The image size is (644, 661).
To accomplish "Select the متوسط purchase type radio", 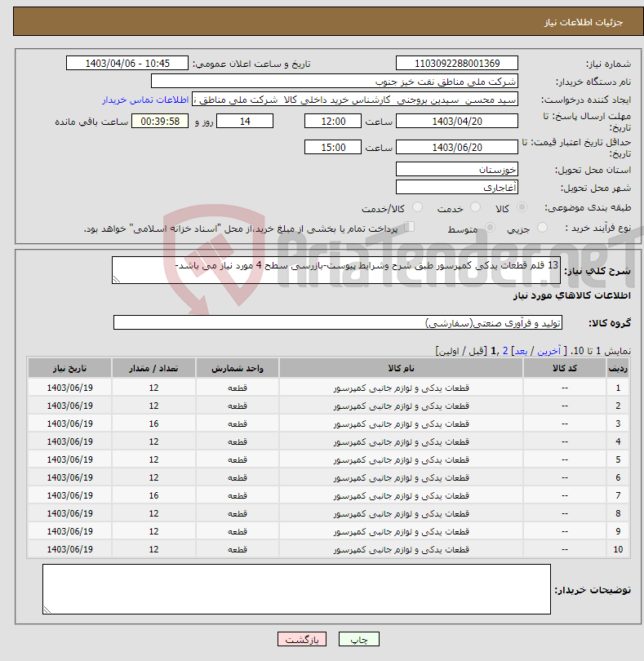I will [490, 228].
